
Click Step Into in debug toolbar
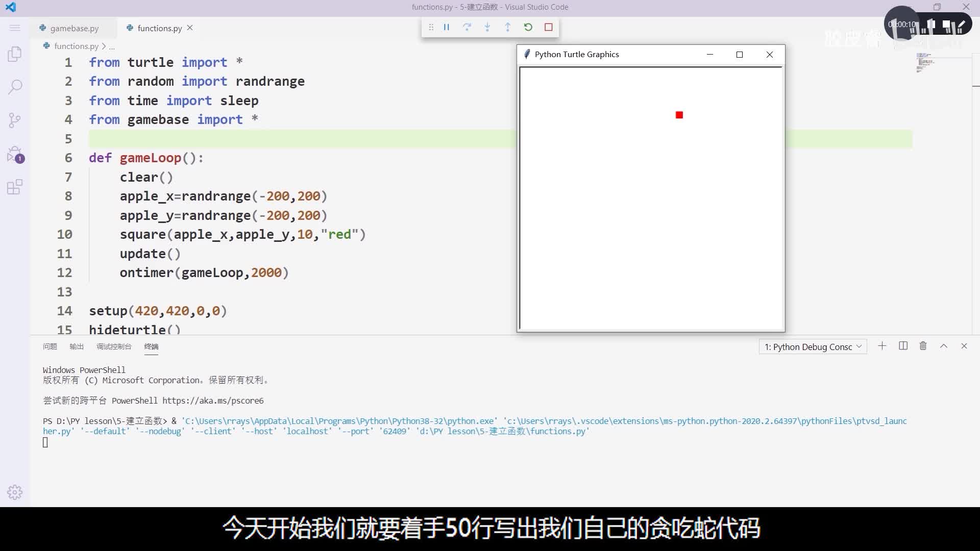487,27
